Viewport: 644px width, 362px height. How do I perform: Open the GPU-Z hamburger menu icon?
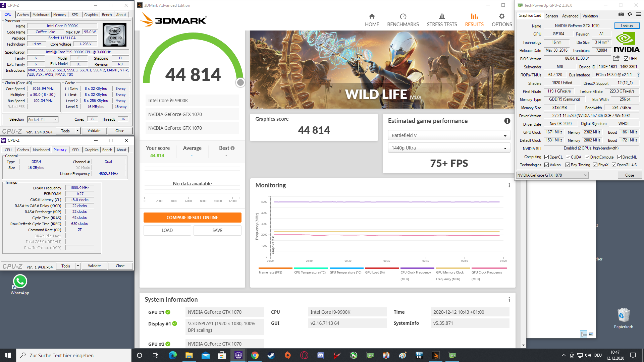pyautogui.click(x=638, y=14)
